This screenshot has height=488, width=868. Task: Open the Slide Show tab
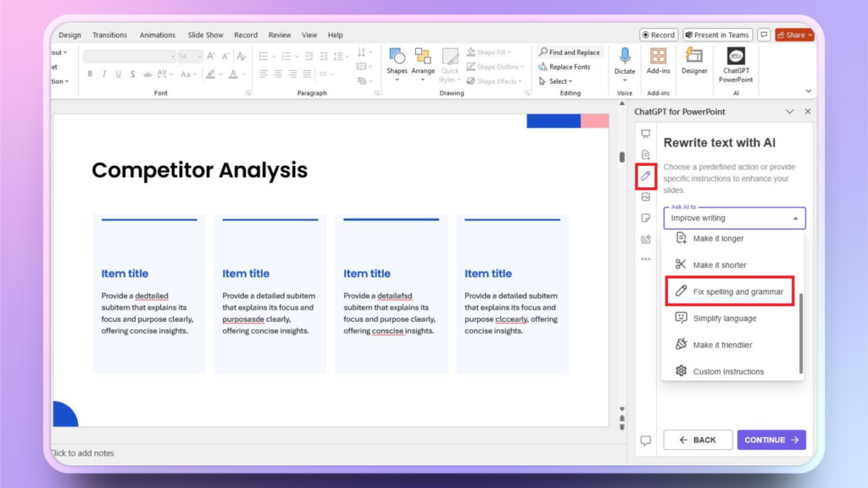205,35
